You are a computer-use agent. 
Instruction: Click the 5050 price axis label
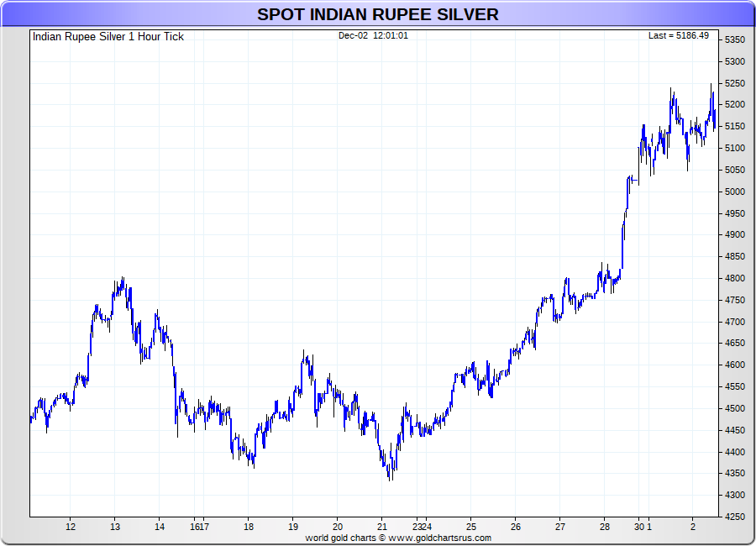coord(735,170)
